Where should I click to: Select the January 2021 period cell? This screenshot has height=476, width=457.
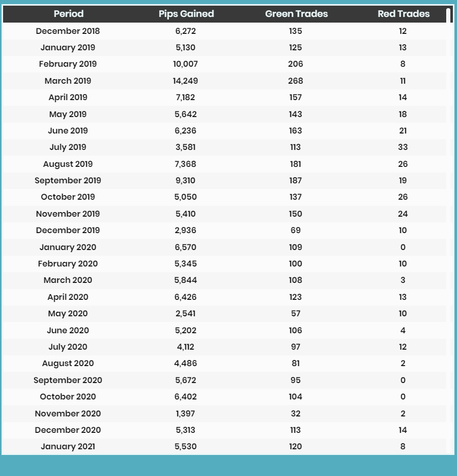pos(68,447)
